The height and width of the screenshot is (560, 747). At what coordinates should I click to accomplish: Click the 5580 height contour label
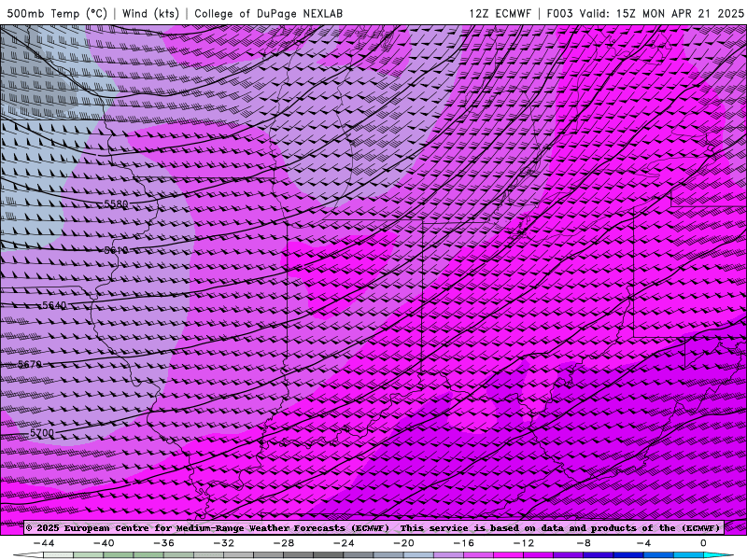(116, 204)
